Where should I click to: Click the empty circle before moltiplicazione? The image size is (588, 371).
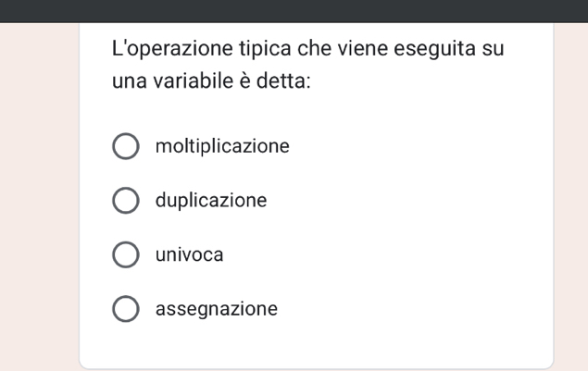tap(126, 147)
